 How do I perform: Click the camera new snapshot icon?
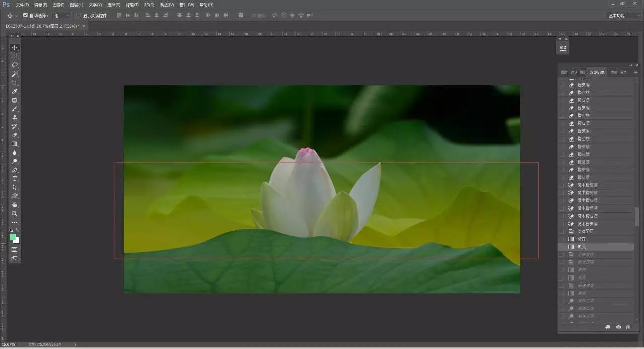click(618, 327)
